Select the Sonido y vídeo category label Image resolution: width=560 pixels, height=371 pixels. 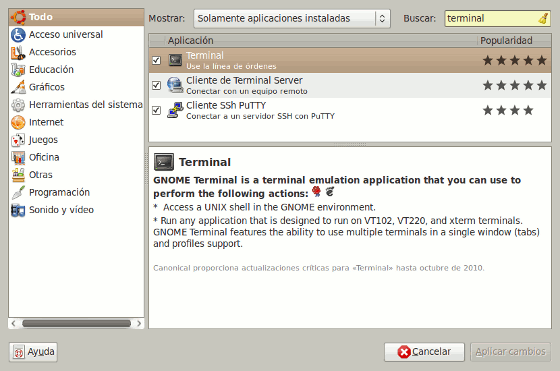pos(61,210)
